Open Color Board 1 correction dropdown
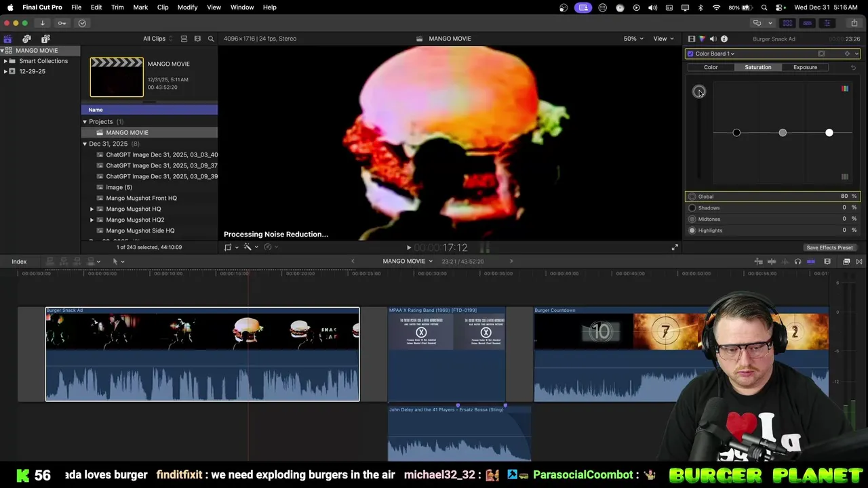This screenshot has height=488, width=868. click(x=715, y=54)
